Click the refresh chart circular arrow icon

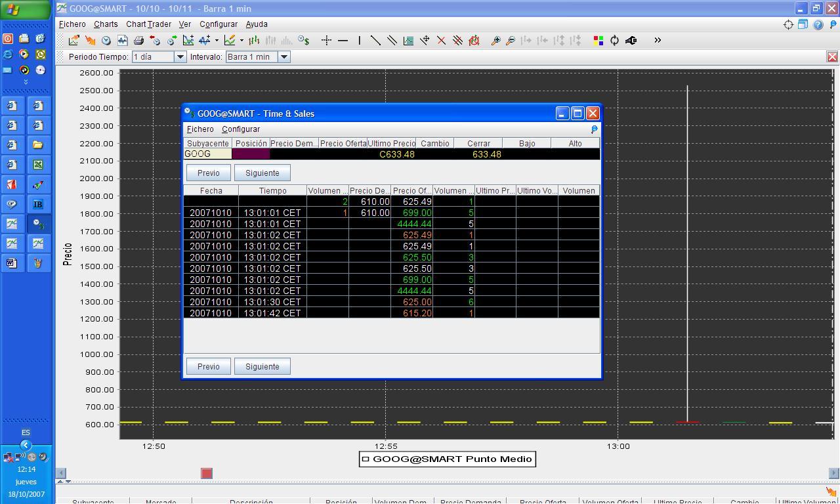[614, 41]
